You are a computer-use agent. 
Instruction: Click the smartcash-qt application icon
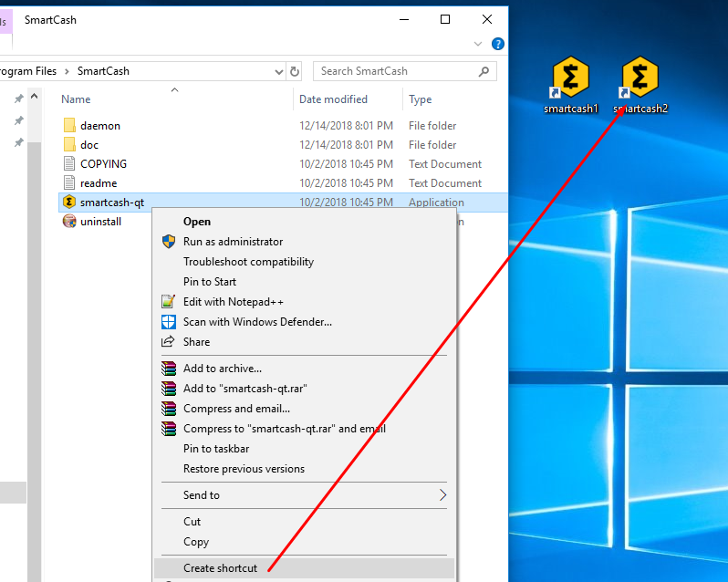pyautogui.click(x=69, y=202)
